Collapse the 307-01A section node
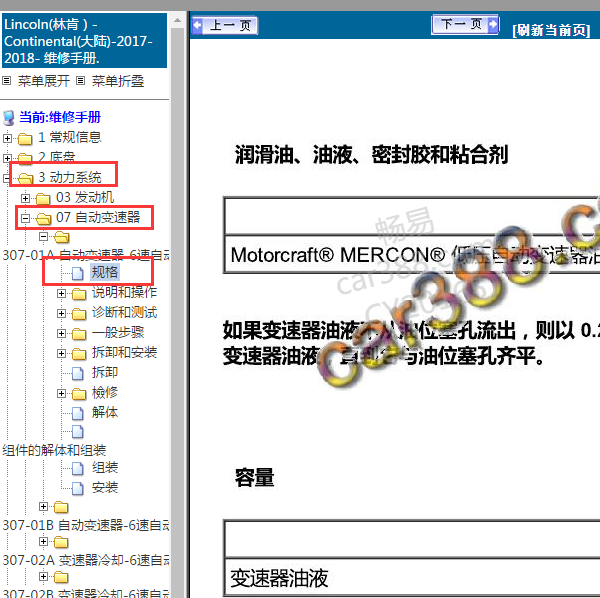The image size is (600, 598). pyautogui.click(x=43, y=236)
